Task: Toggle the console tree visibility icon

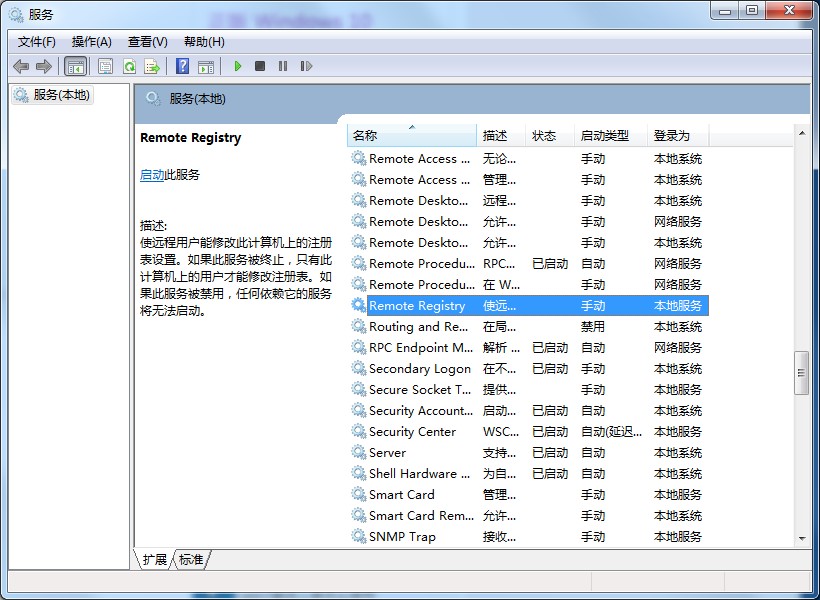Action: click(x=76, y=66)
